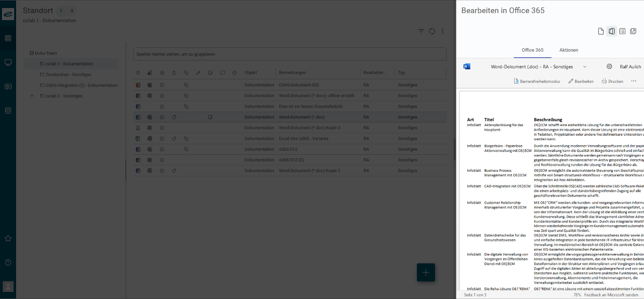Click the Bearbeiten button in Word
Image resolution: width=644 pixels, height=299 pixels.
(x=581, y=81)
